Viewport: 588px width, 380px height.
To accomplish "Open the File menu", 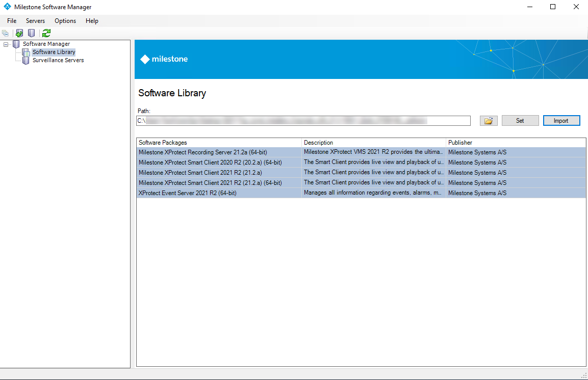I will [12, 21].
